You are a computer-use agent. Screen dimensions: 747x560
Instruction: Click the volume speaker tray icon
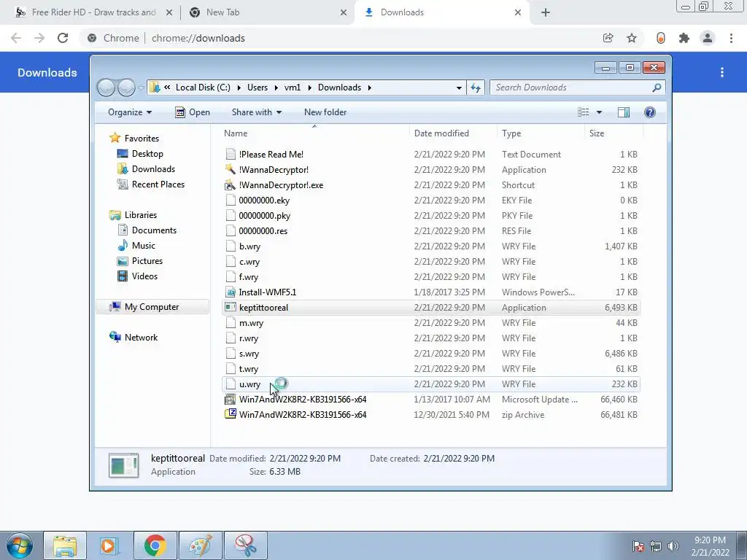click(x=673, y=546)
